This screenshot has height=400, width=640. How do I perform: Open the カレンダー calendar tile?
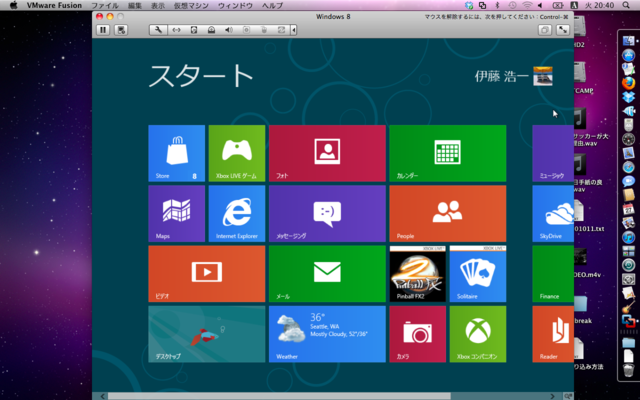[448, 153]
